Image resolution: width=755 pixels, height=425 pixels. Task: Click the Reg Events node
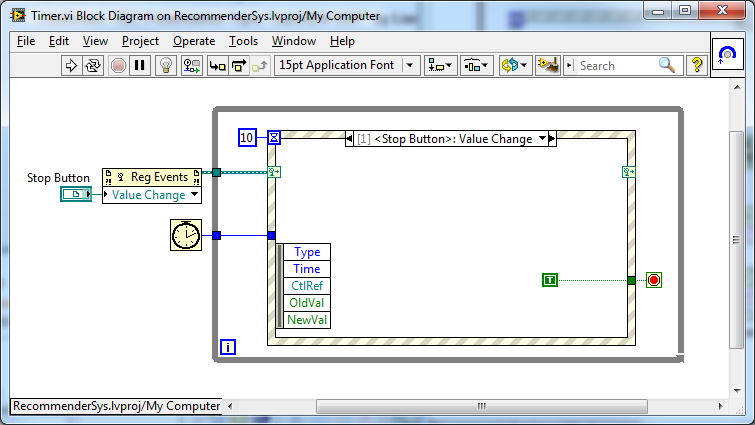pyautogui.click(x=152, y=176)
